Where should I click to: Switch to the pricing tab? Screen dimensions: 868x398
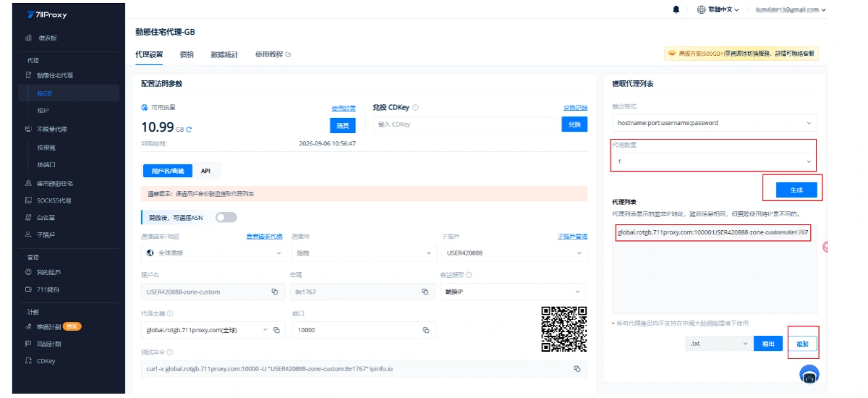[x=187, y=54]
